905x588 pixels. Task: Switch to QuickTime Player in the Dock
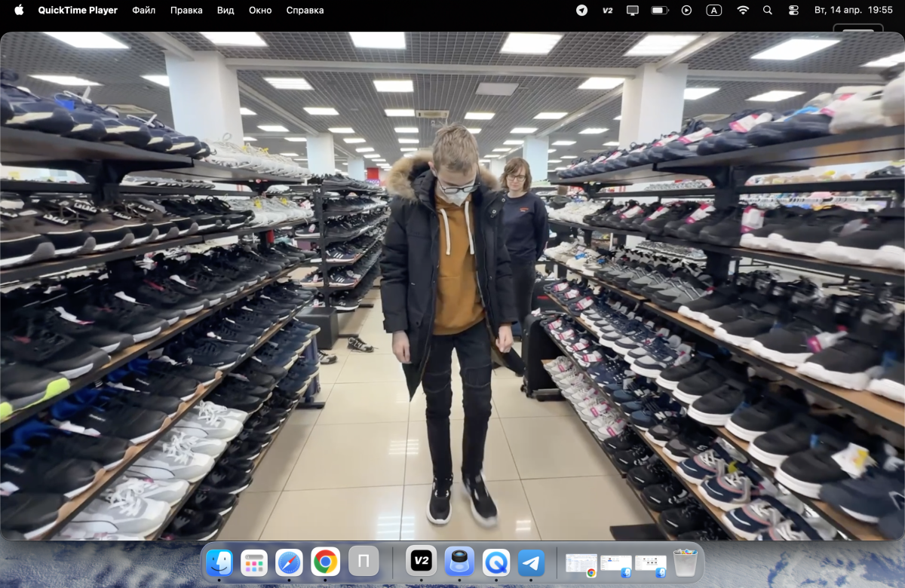click(495, 562)
